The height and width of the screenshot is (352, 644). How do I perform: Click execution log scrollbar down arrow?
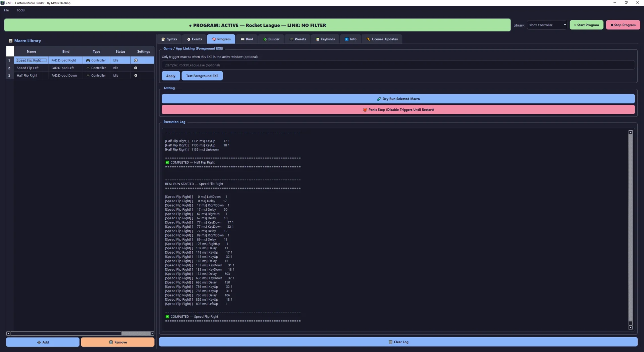(630, 327)
